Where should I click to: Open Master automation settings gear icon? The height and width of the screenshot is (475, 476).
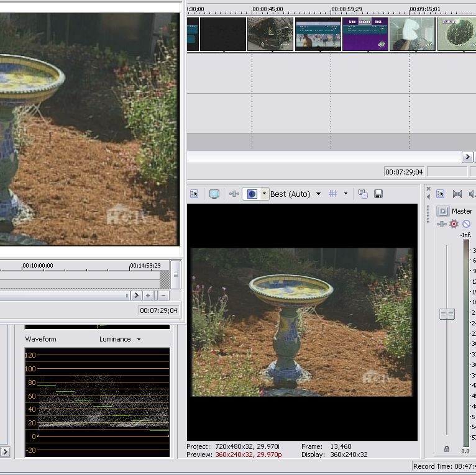coord(454,224)
